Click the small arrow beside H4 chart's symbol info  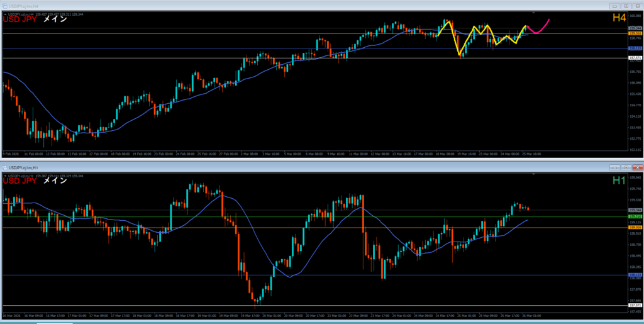[5, 14]
